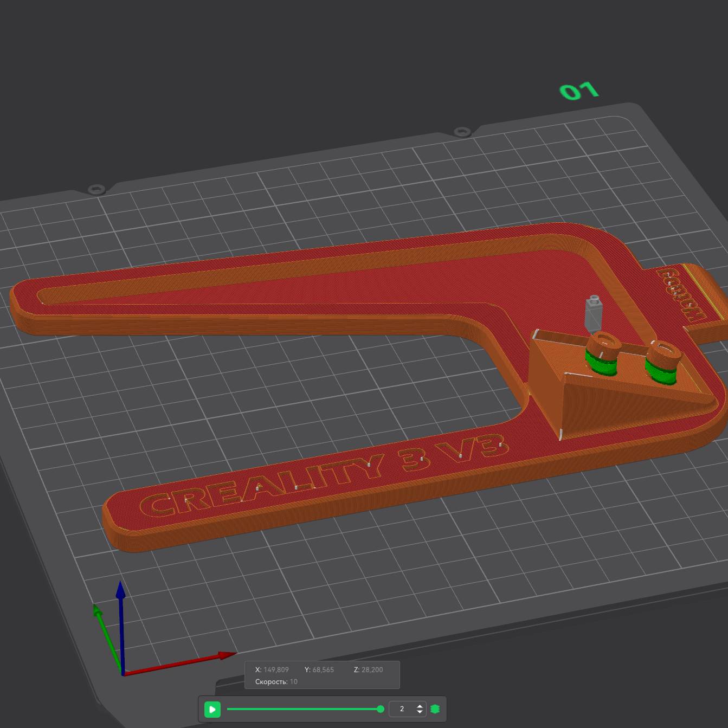The height and width of the screenshot is (728, 728).
Task: Click the '01' plate number label
Action: [x=579, y=91]
